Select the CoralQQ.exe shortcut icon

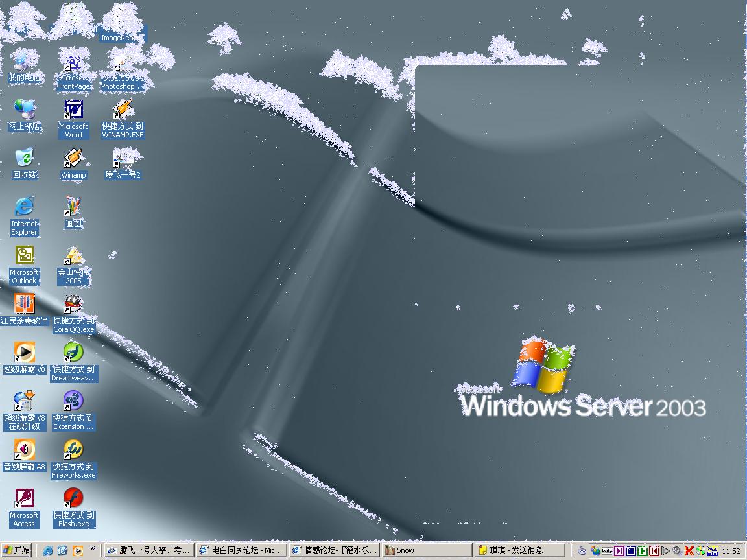(73, 304)
